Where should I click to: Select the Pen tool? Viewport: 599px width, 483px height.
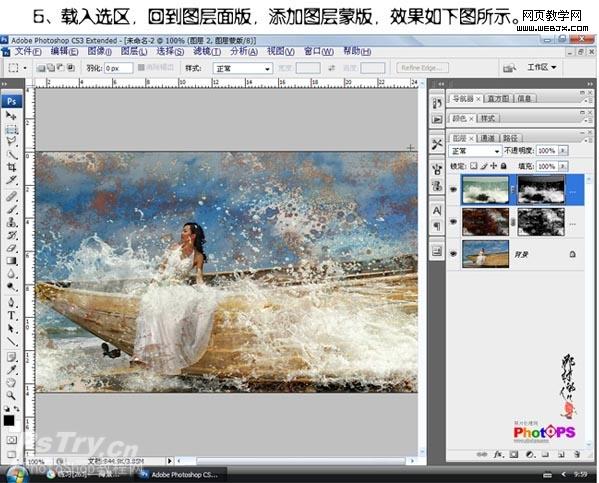11,303
